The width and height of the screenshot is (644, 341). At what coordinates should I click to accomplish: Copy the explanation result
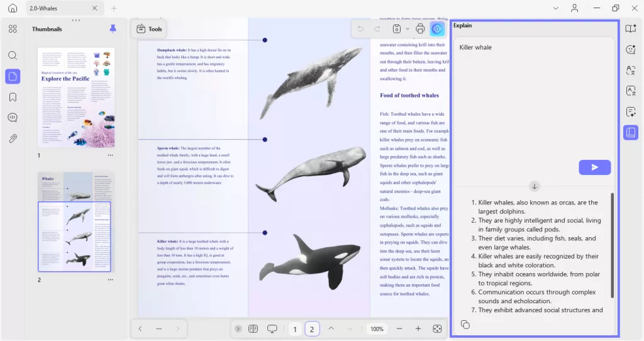[465, 325]
